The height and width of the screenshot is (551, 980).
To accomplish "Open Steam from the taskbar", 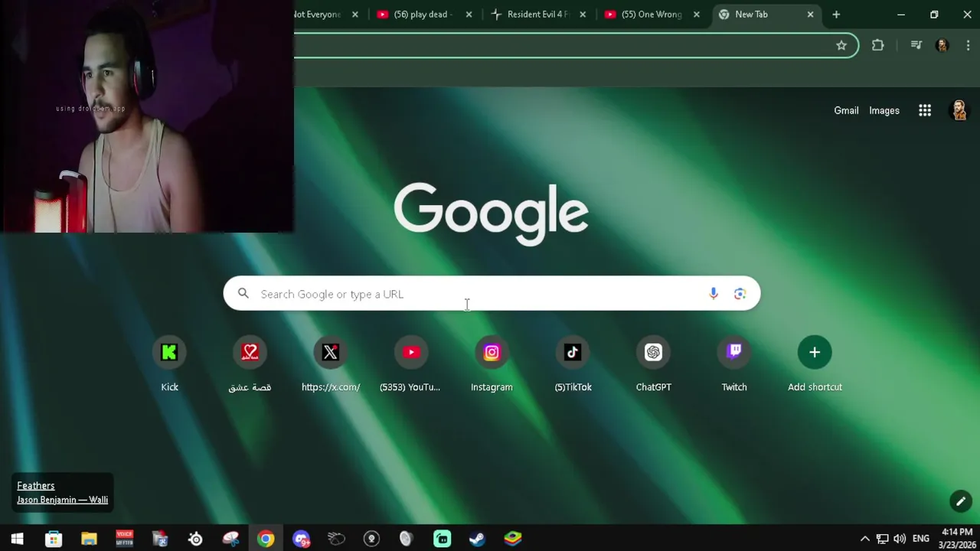I will click(x=477, y=539).
